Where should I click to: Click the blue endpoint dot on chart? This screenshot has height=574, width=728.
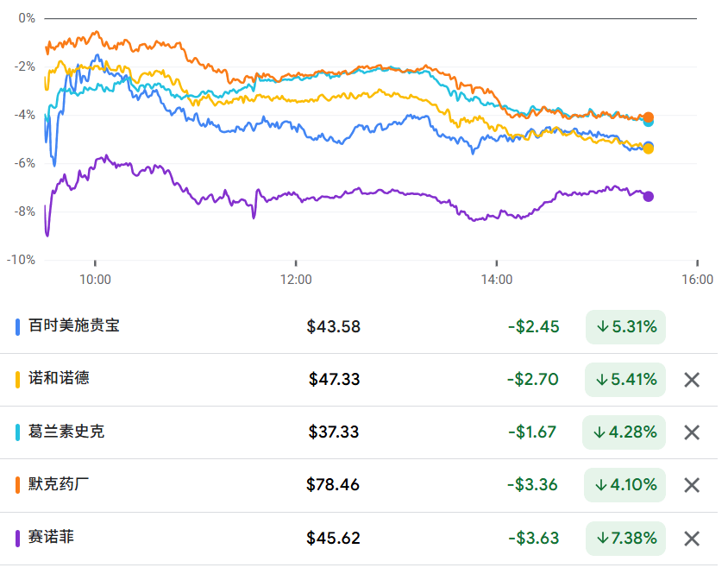(x=649, y=147)
